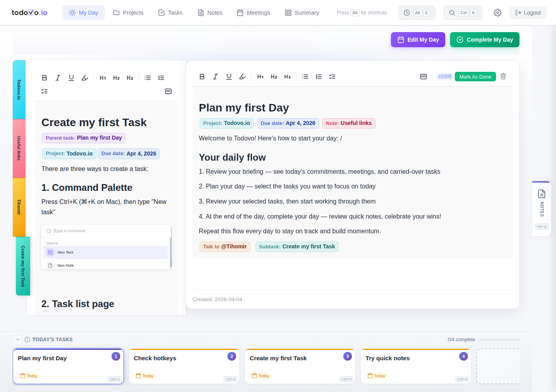Open search with Ctrl K button
The height and width of the screenshot is (392, 556).
(x=463, y=13)
